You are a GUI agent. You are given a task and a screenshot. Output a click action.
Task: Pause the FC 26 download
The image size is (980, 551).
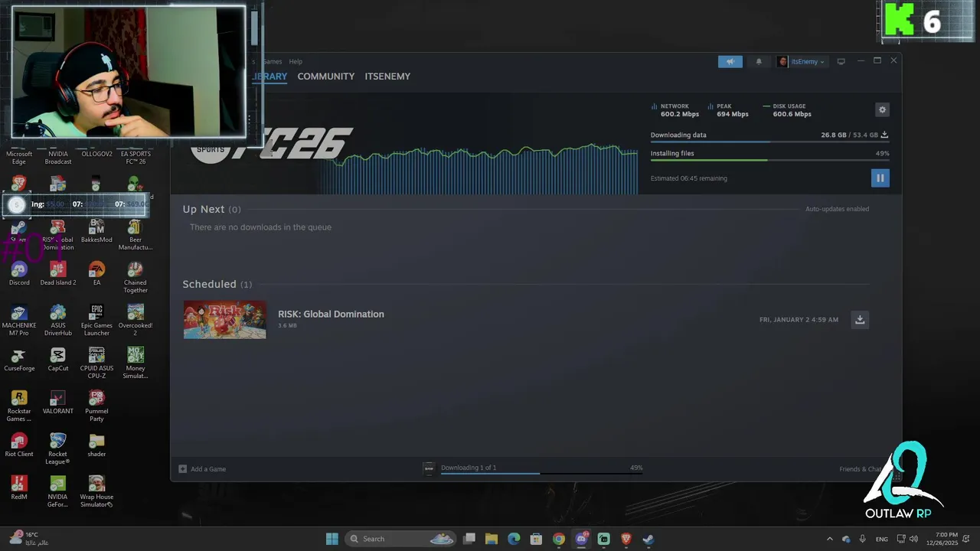point(880,178)
